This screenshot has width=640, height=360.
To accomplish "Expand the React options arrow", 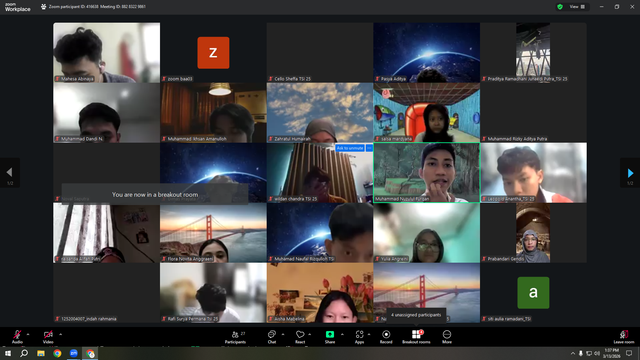I will 310,334.
